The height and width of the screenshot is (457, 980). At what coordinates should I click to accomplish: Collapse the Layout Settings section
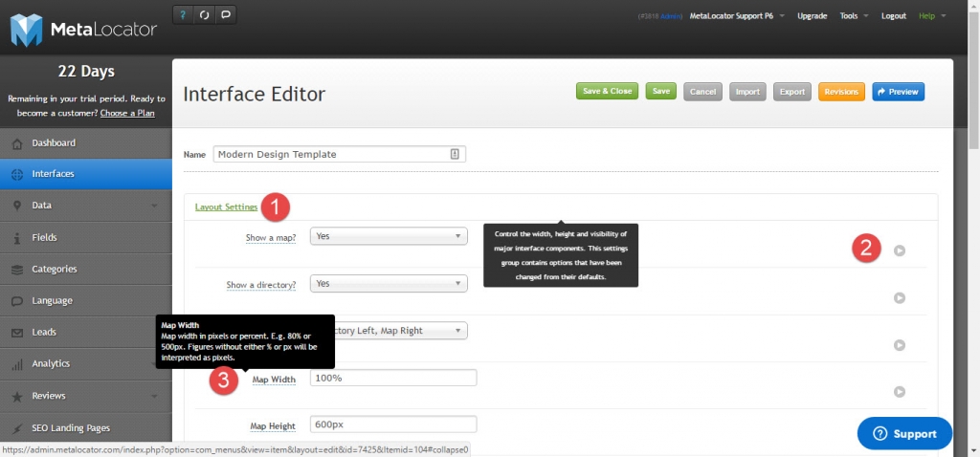point(226,207)
